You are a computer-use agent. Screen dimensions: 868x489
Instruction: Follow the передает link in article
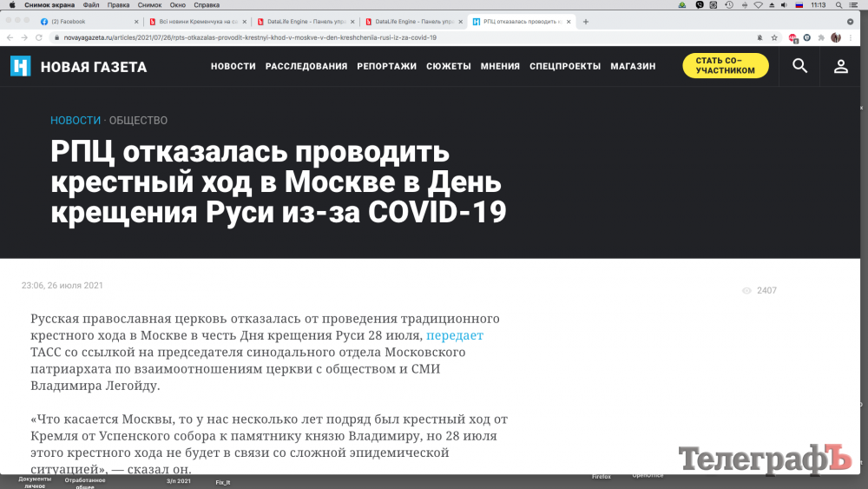[454, 335]
